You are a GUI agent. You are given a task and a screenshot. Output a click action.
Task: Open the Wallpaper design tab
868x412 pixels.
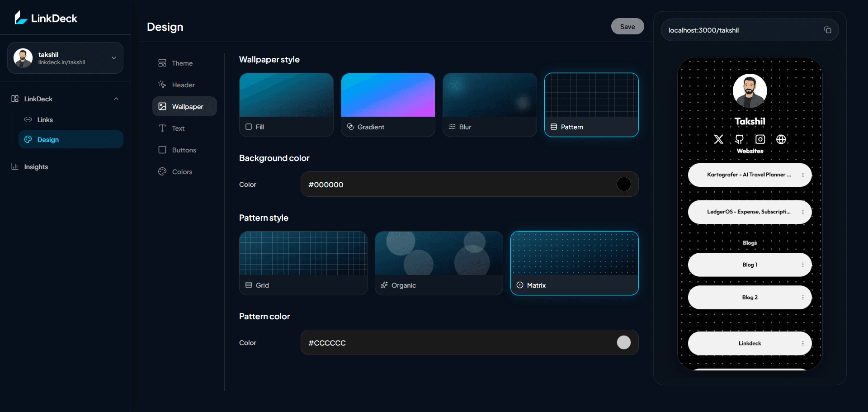[184, 106]
